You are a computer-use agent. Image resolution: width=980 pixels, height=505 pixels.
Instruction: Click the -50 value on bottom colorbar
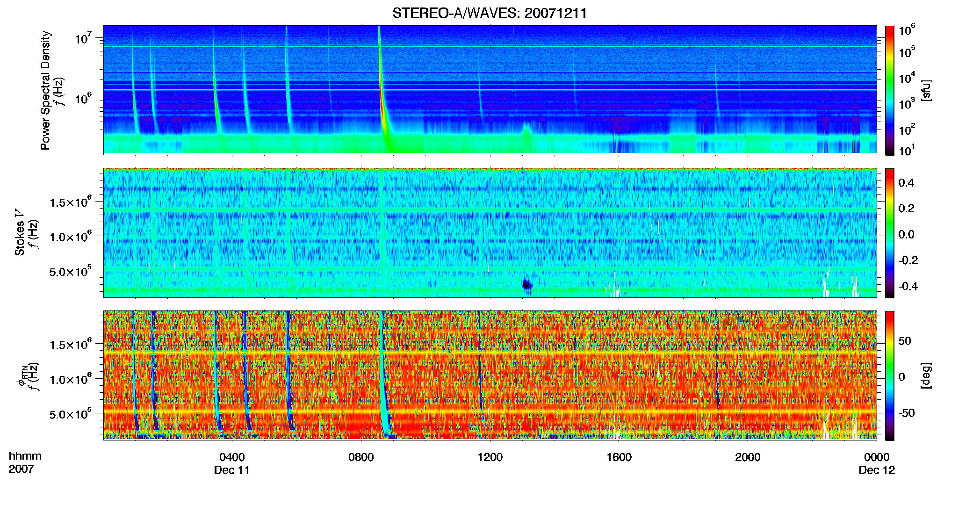907,413
